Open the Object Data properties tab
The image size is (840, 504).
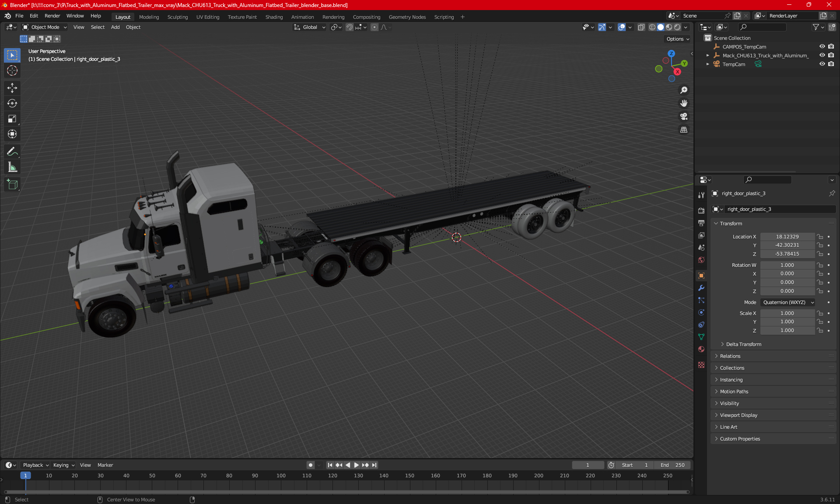click(x=701, y=337)
